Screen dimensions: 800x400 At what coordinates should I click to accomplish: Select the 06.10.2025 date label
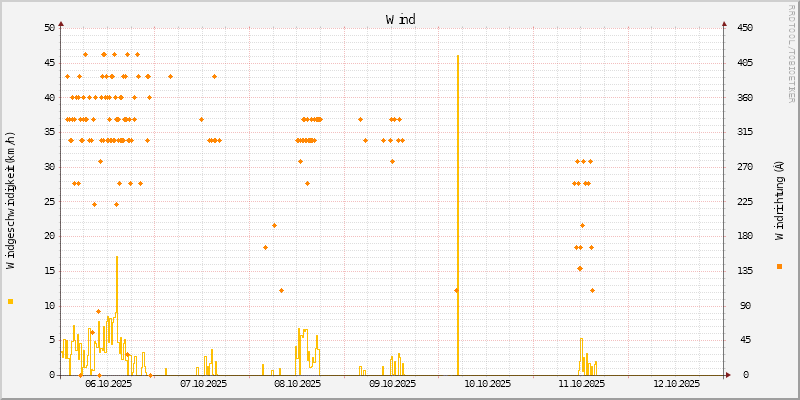point(108,383)
